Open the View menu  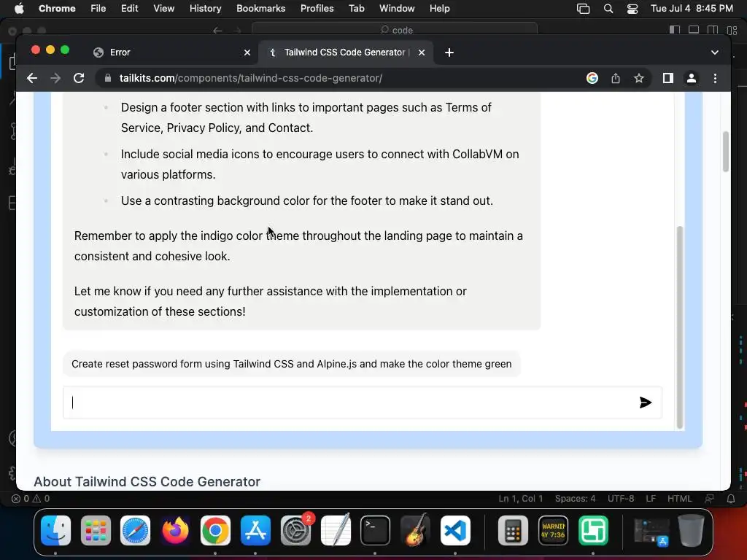(163, 8)
